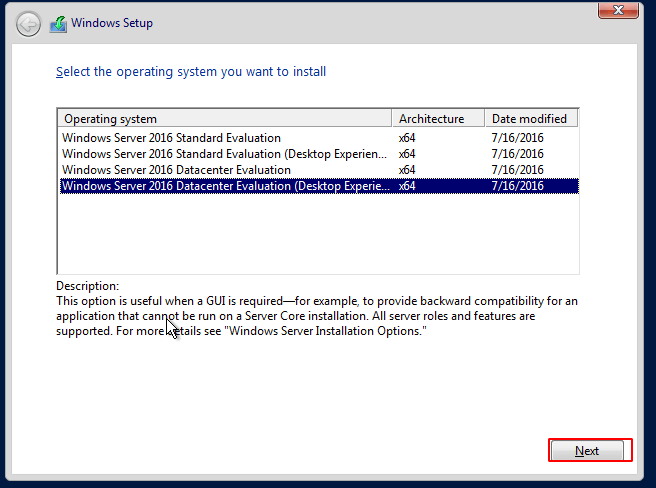Screen dimensions: 656x488
Task: Click the Architecture column header
Action: (x=438, y=119)
